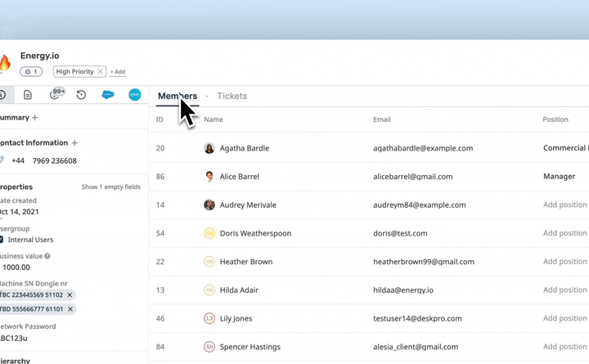
Task: Show 1 empty fields in Properties
Action: coord(110,187)
